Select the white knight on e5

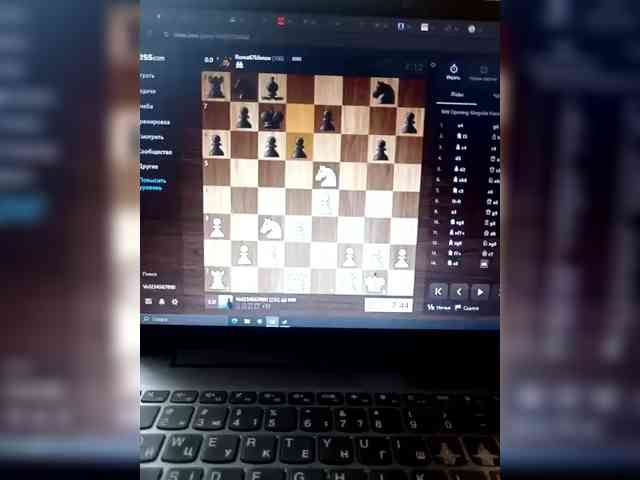[326, 176]
